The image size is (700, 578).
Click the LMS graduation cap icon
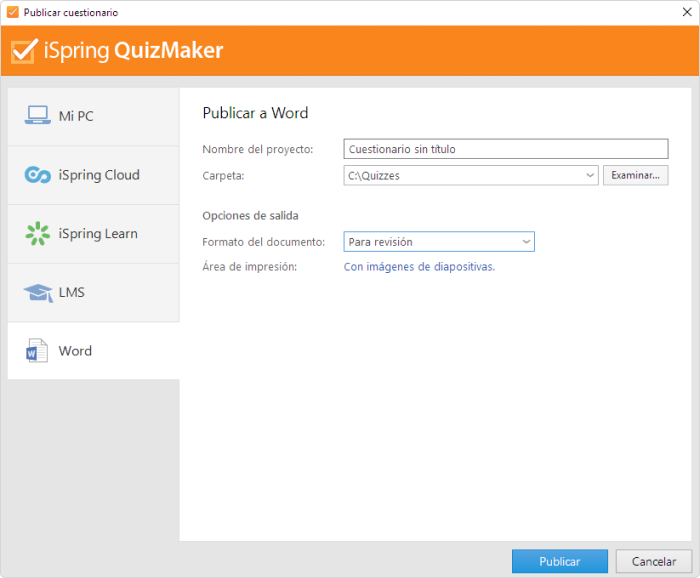pos(37,292)
